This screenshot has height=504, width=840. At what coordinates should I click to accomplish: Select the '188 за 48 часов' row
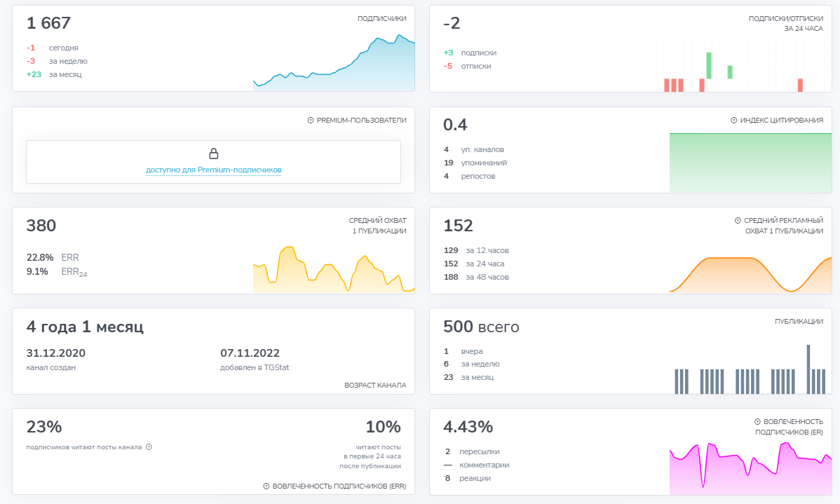476,277
